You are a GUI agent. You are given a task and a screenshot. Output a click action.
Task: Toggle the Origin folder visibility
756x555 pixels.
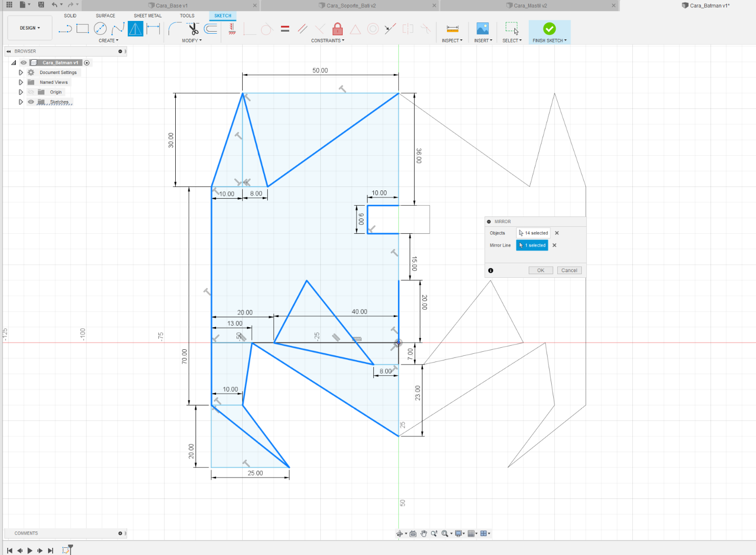[x=31, y=92]
